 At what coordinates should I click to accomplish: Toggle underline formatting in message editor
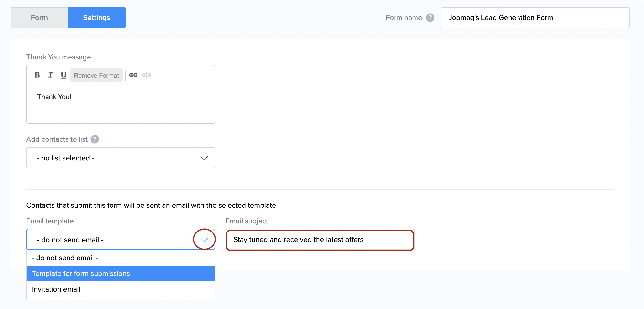coord(63,75)
